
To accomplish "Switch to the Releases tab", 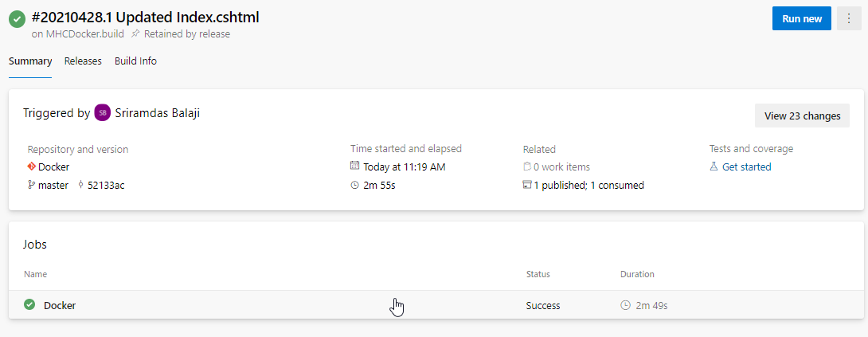I will coord(83,61).
